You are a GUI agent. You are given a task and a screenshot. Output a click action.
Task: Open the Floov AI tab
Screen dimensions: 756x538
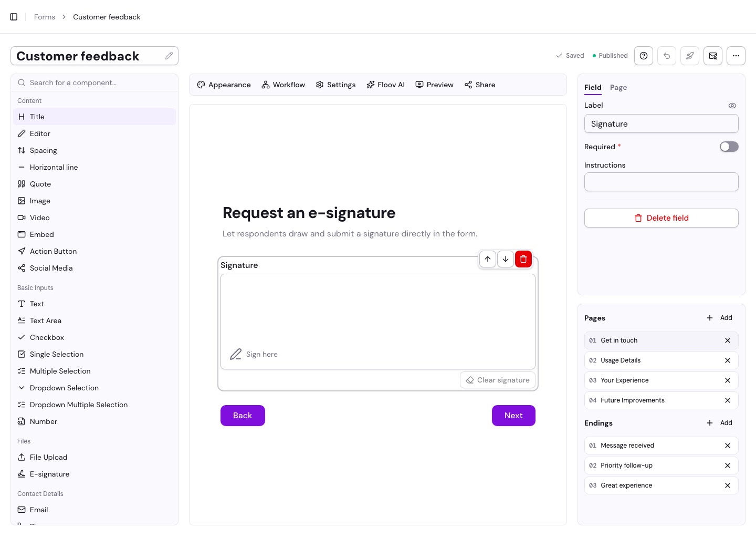(385, 85)
